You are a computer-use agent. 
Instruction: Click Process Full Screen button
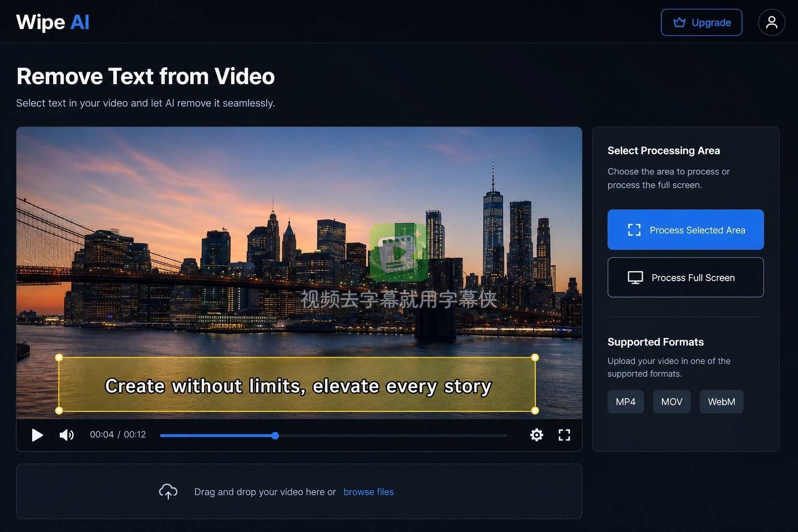point(685,277)
